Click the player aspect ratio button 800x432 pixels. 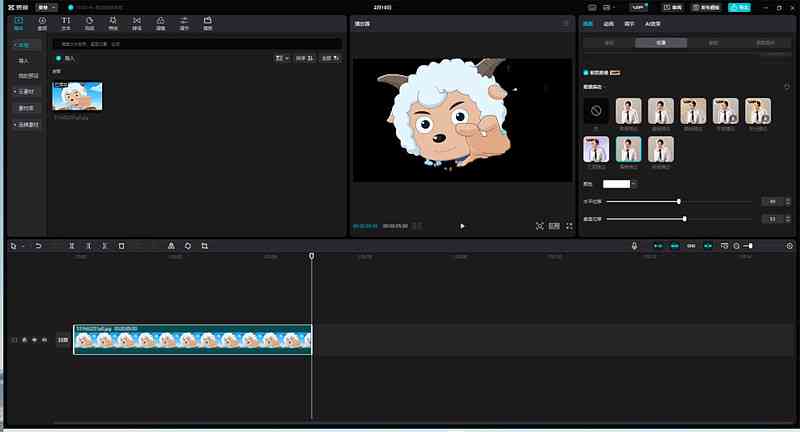pyautogui.click(x=554, y=226)
